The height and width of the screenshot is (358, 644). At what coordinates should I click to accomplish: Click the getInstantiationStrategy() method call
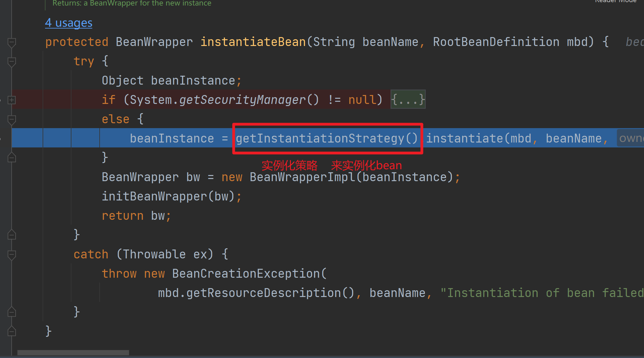point(327,139)
